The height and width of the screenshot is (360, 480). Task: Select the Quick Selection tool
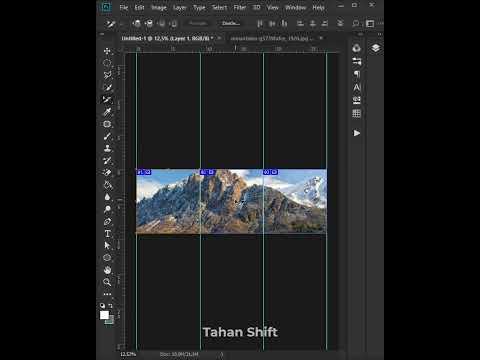107,87
